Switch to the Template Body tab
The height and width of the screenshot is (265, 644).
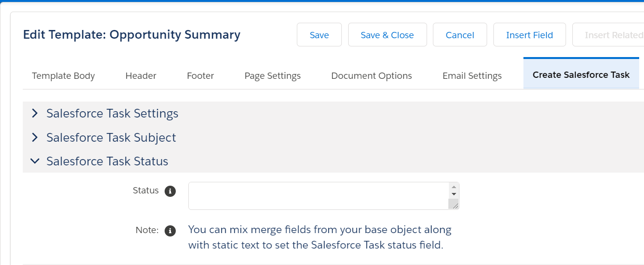63,76
